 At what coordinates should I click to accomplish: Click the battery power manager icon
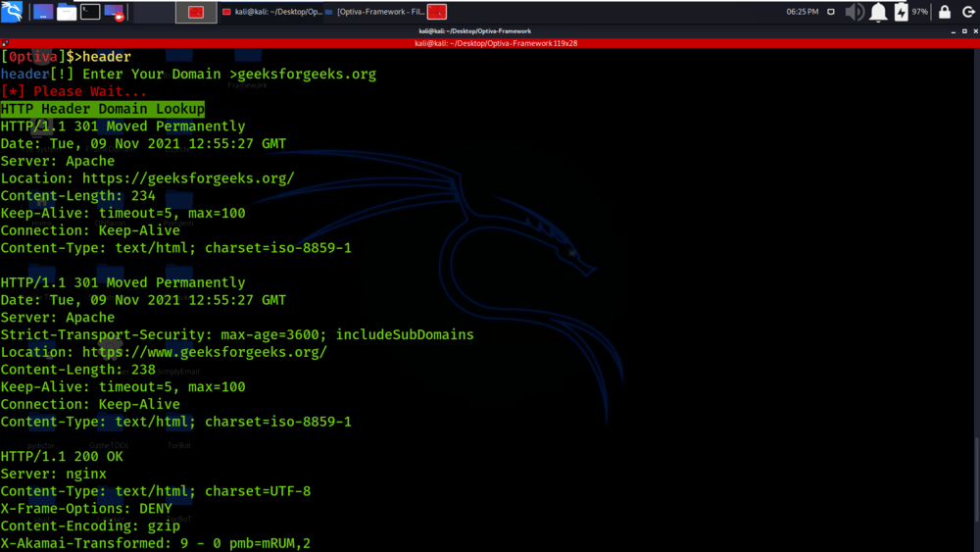point(901,12)
